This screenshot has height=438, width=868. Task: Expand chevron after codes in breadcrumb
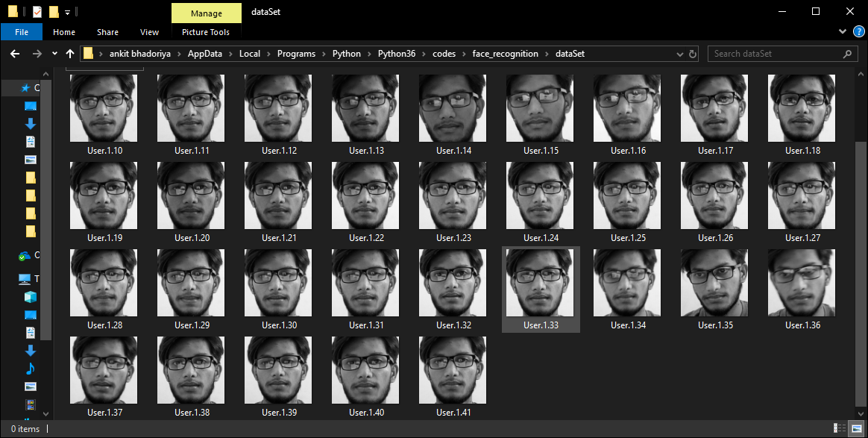coord(464,54)
